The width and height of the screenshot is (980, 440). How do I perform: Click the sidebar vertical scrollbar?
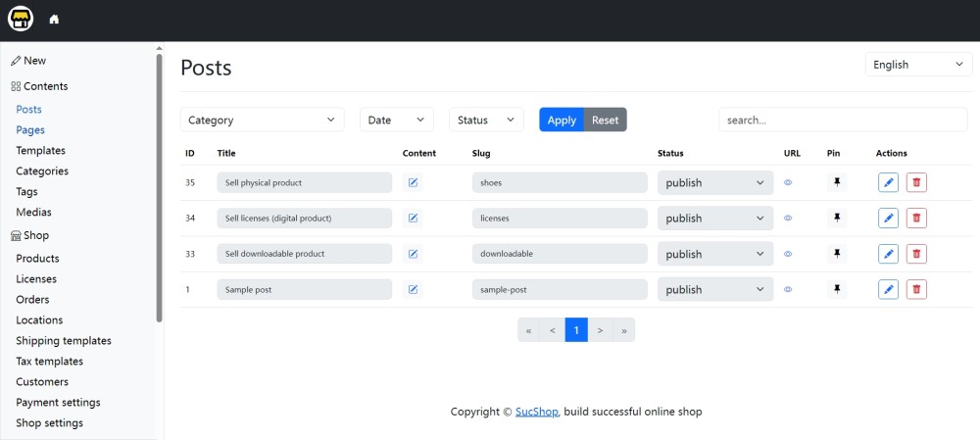pyautogui.click(x=159, y=186)
